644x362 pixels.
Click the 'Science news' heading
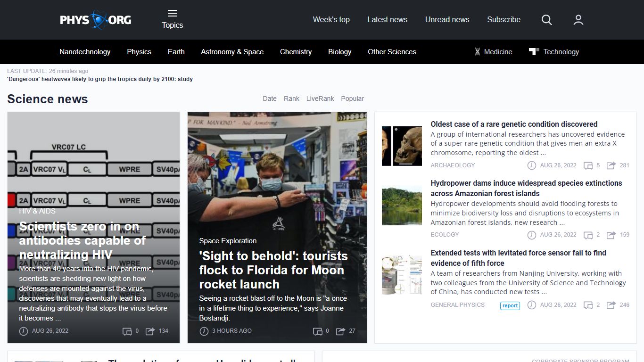[48, 99]
